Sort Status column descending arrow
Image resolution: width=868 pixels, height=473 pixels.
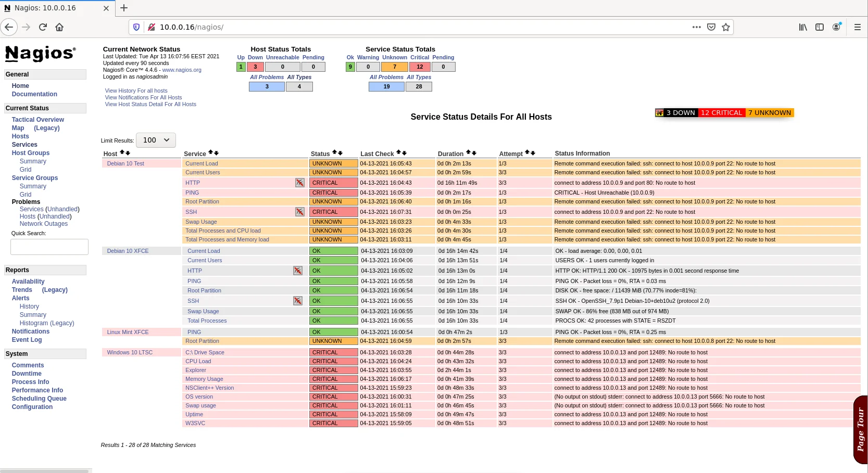(341, 153)
